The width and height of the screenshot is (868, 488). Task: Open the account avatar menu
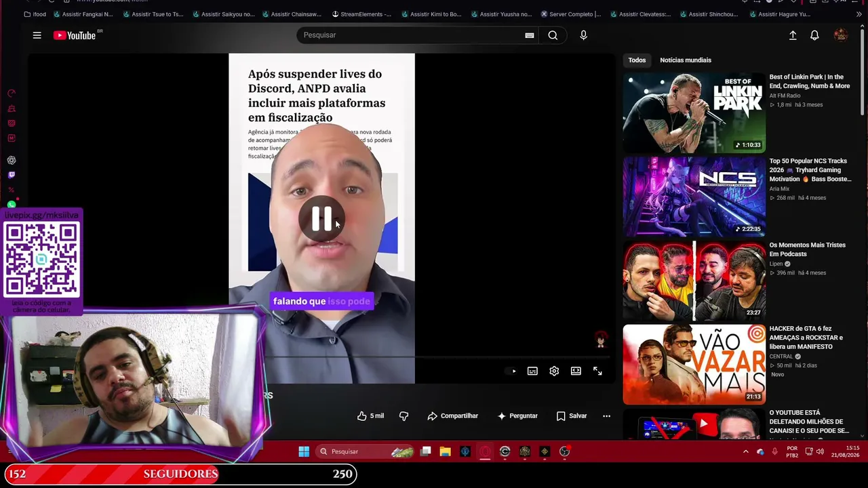[841, 35]
